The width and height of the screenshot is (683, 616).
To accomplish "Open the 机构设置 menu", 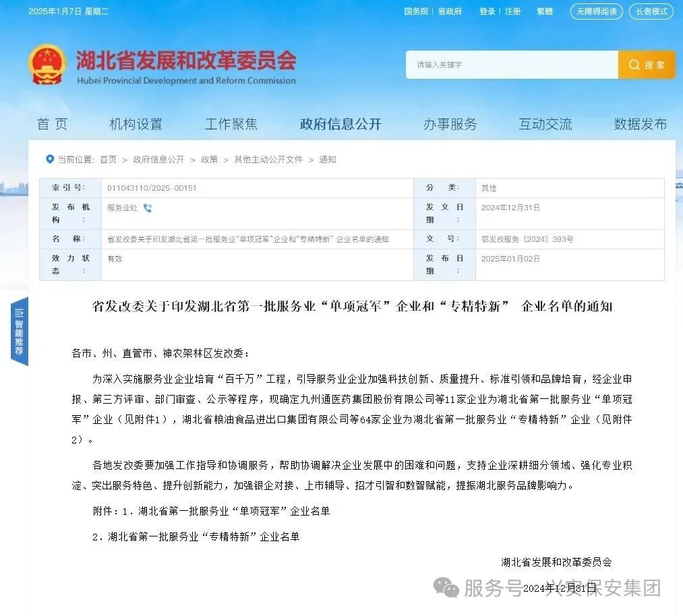I will pyautogui.click(x=136, y=124).
